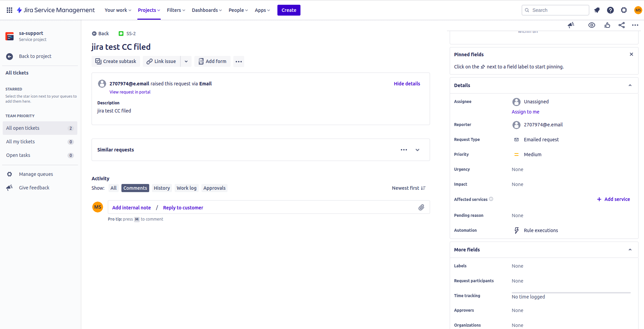644x329 pixels.
Task: Share this issue using the share icon
Action: pyautogui.click(x=622, y=25)
